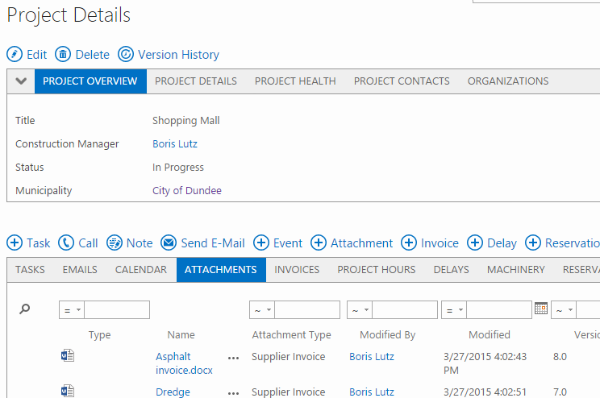Click the Type filter text field
The image size is (600, 398).
[x=117, y=310]
